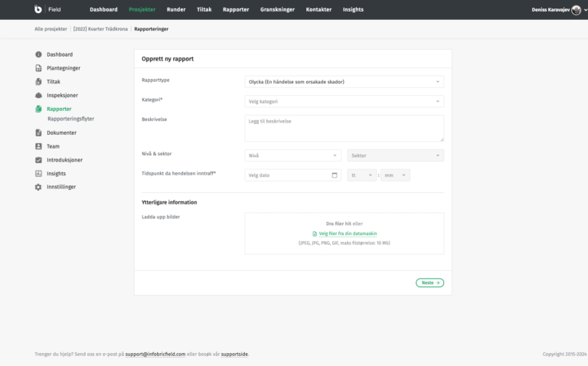Click the Plantegninger document icon

point(38,68)
